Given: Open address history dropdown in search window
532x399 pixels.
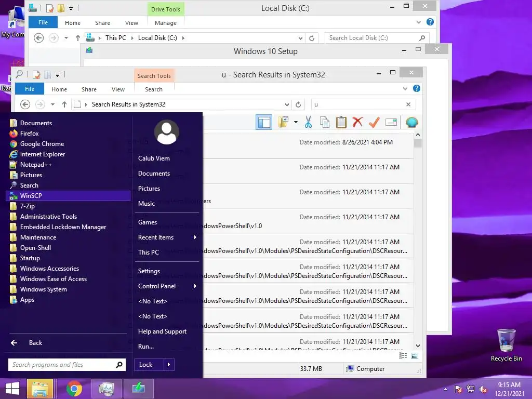Looking at the screenshot, I should (287, 104).
